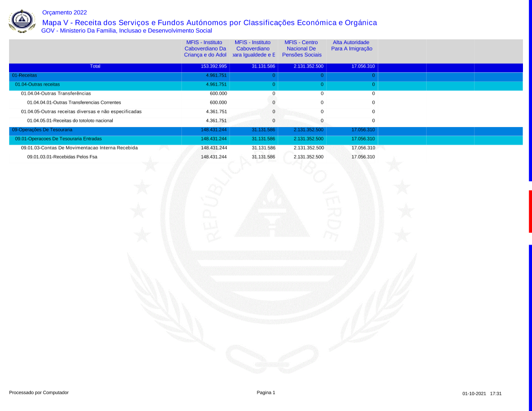
Task: Click "01.04.05.01-Receitas do totoloto nacional" row
Action: tap(70, 121)
